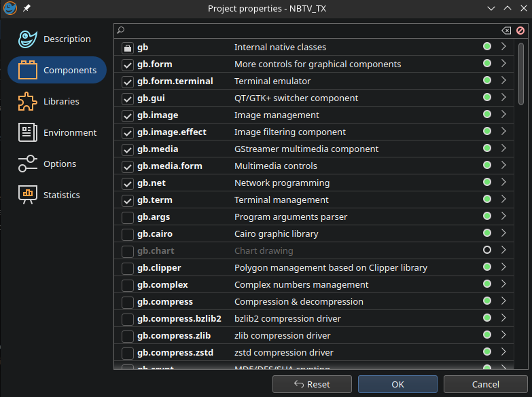Click the lock icon beside gb

(x=127, y=48)
